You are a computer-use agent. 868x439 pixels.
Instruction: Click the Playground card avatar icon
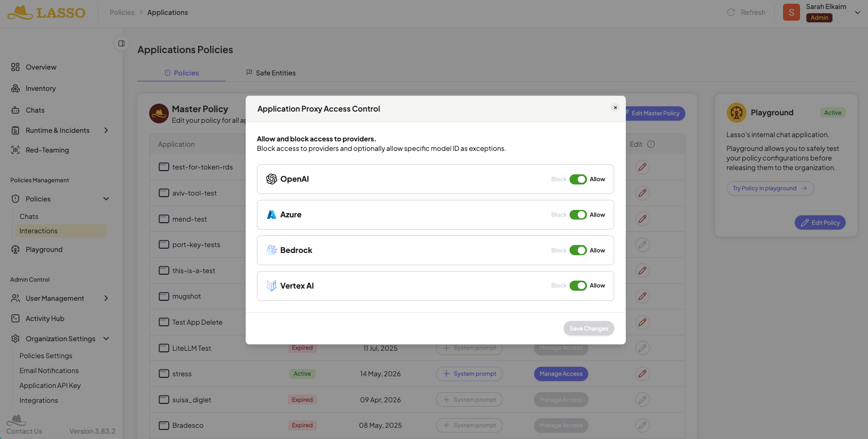(736, 113)
